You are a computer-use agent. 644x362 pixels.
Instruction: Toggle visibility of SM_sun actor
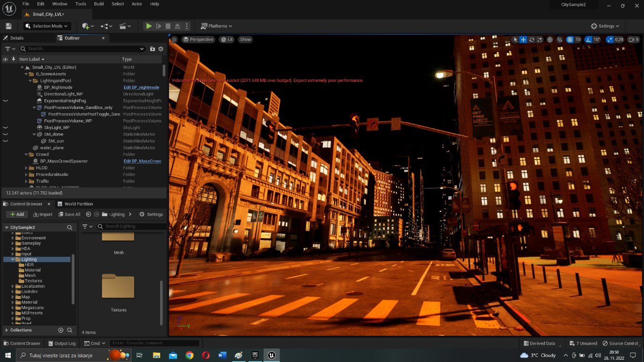click(5, 141)
